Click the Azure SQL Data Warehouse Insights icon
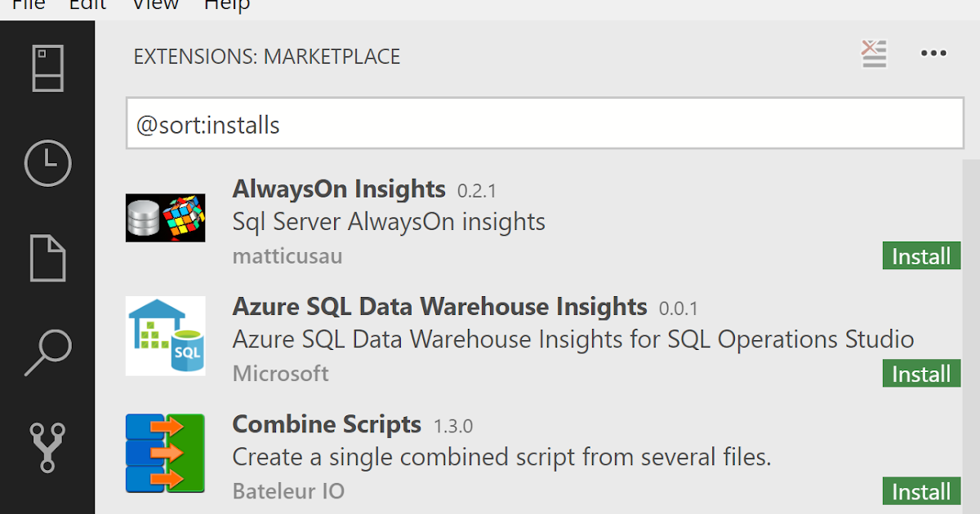This screenshot has width=980, height=514. pos(165,335)
